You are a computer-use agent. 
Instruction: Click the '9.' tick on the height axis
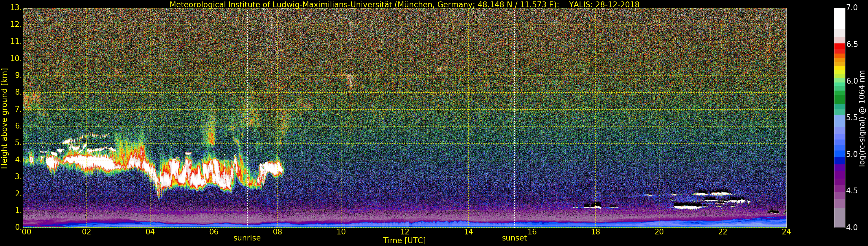point(18,76)
